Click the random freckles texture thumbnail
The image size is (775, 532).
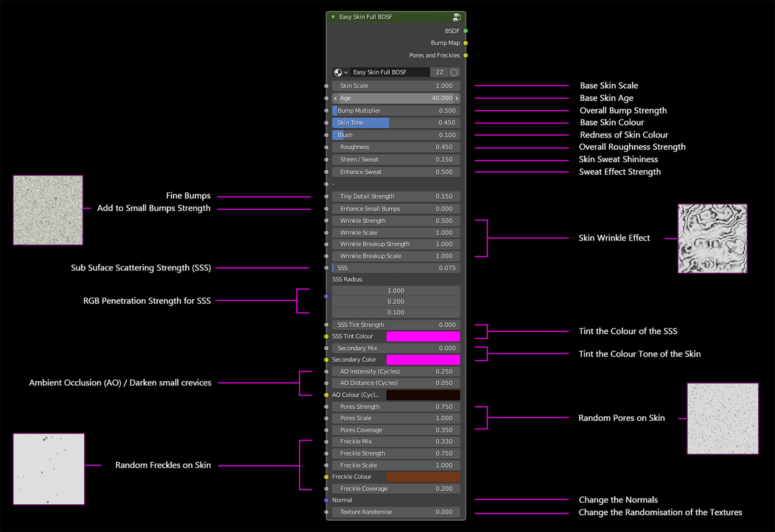coord(49,469)
